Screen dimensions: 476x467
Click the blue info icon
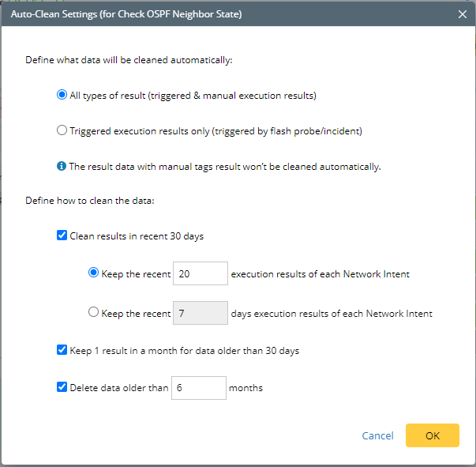tap(62, 167)
